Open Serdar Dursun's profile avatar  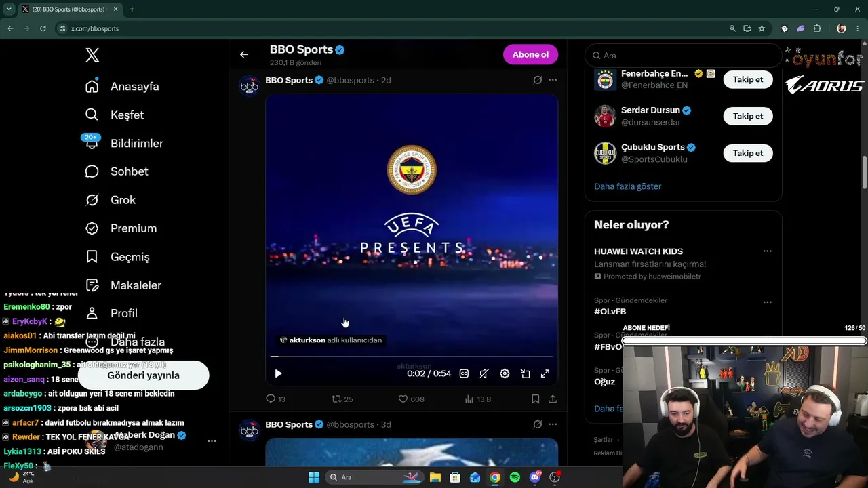click(605, 116)
